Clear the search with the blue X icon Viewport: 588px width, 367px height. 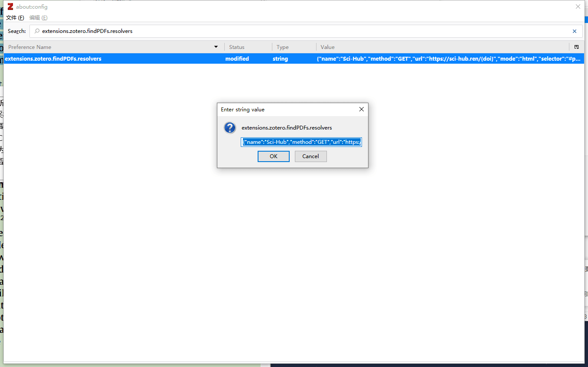575,31
